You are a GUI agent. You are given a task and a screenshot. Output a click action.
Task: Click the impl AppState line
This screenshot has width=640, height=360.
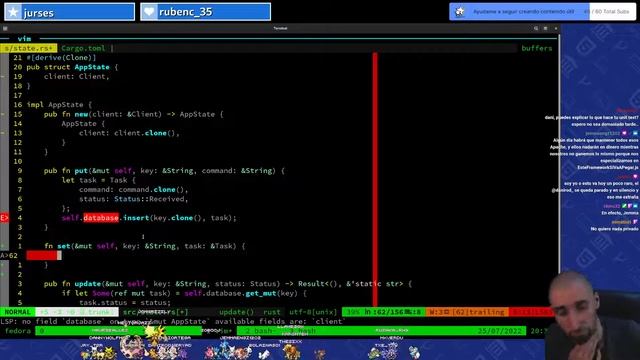[59, 104]
